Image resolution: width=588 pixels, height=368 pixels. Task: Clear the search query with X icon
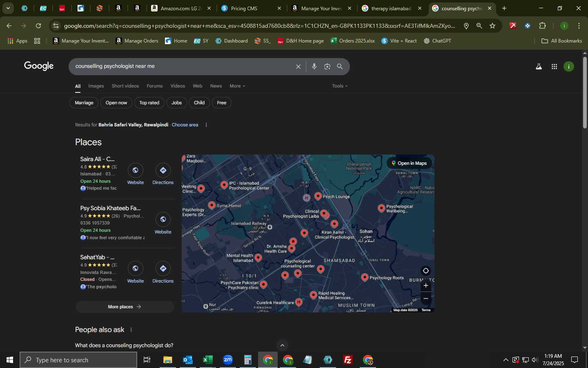coord(298,67)
